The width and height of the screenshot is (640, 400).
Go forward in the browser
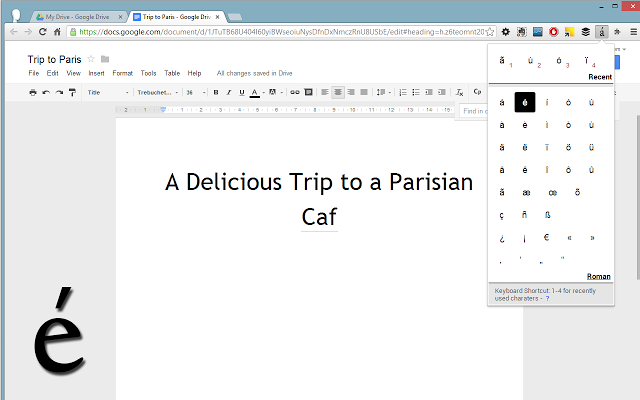pos(28,32)
